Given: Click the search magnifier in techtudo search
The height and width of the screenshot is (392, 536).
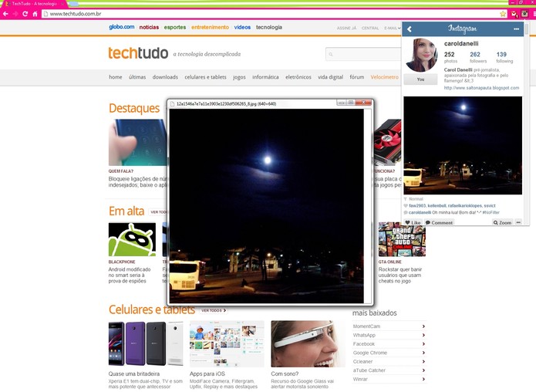Looking at the screenshot, I should 331,54.
